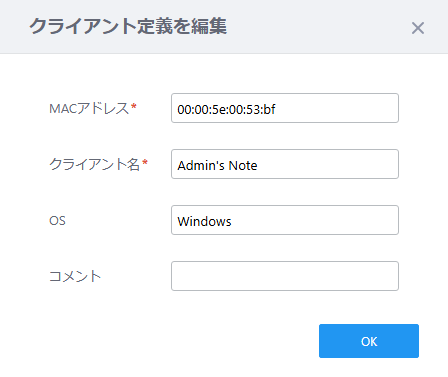Viewport: 448px width, 377px height.
Task: Confirm changes with the OK button
Action: 369,341
